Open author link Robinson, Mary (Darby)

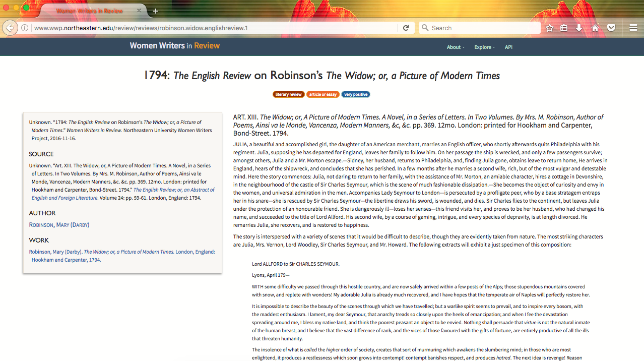coord(59,225)
